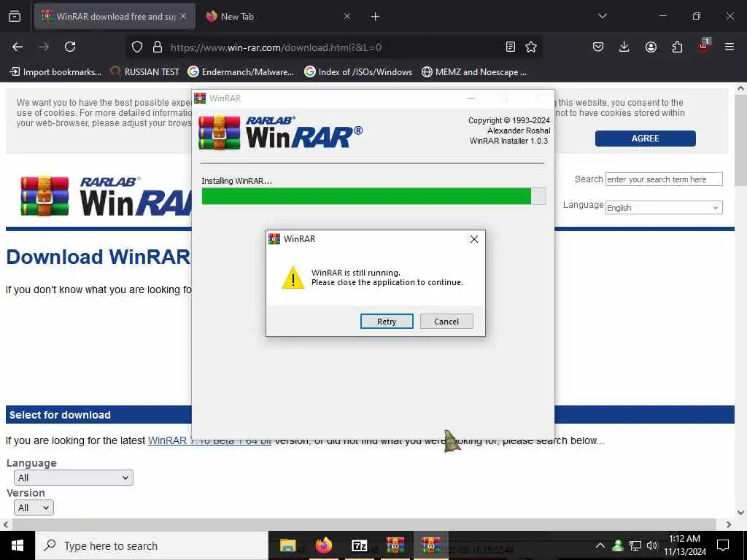747x560 pixels.
Task: Click the Firefox taskbar icon
Action: [x=323, y=545]
